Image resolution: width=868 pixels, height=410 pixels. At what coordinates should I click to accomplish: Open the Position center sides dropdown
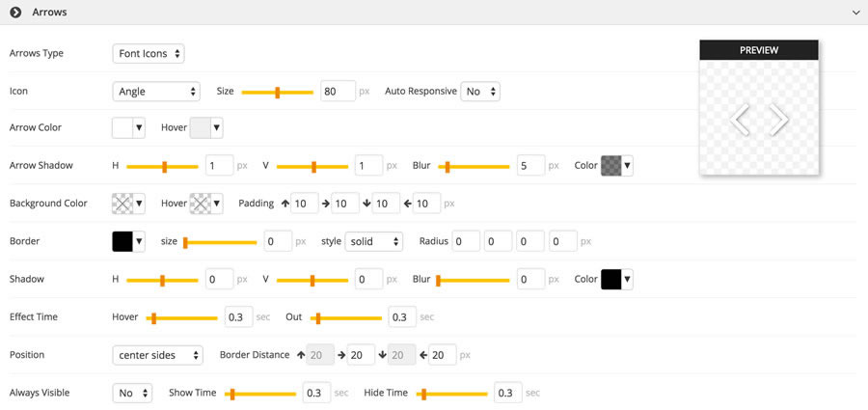coord(158,355)
